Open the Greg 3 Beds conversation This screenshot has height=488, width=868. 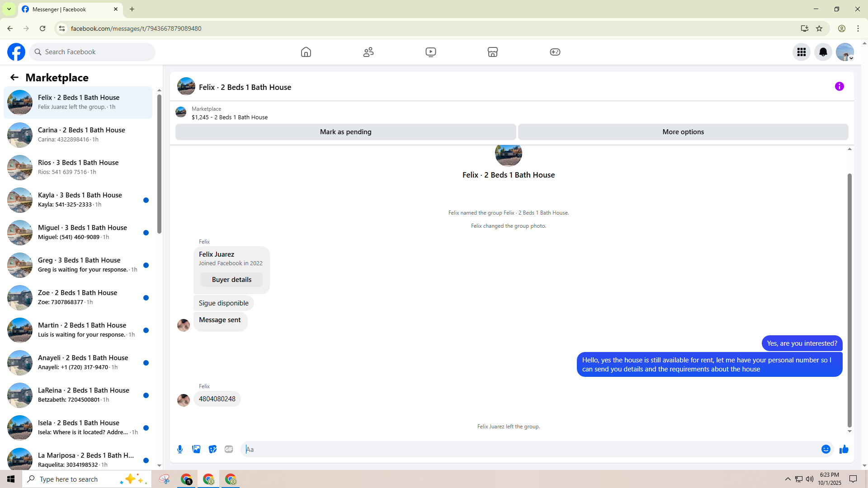pyautogui.click(x=78, y=265)
